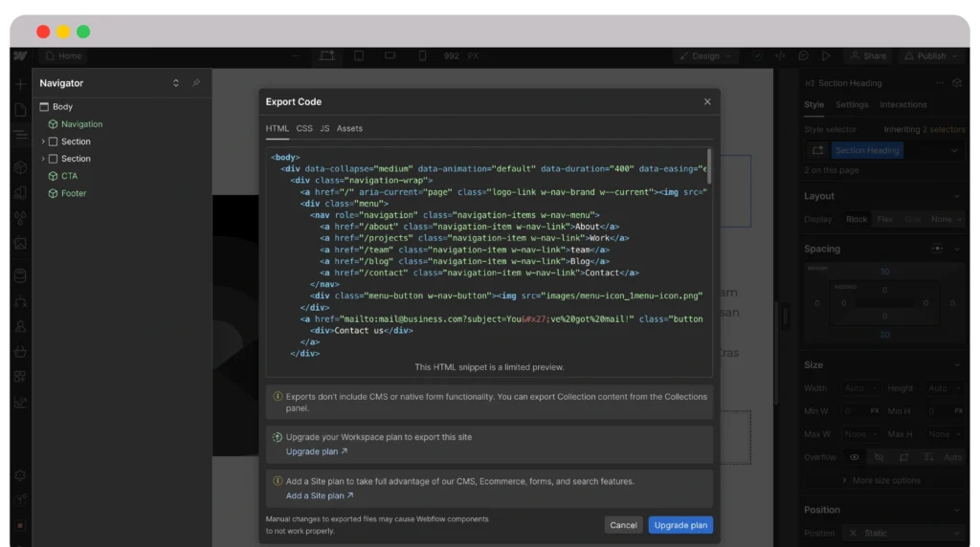Set overflow to hidden with crossed-eye icon
The height and width of the screenshot is (547, 980).
[x=880, y=457]
